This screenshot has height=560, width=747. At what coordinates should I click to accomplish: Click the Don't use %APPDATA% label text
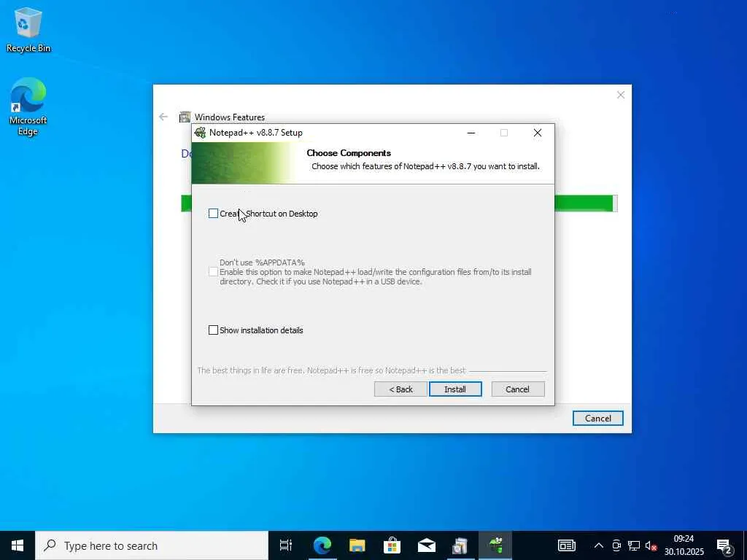(262, 262)
